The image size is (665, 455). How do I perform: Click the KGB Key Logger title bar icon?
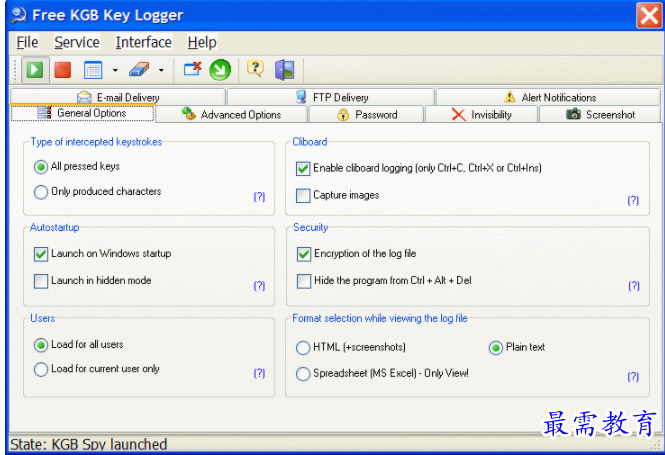click(19, 15)
